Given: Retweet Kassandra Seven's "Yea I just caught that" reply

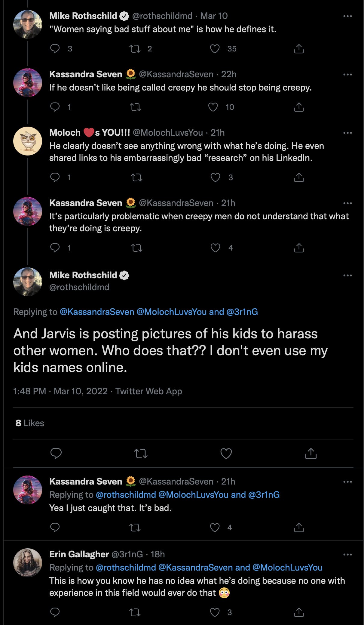Looking at the screenshot, I should [135, 527].
